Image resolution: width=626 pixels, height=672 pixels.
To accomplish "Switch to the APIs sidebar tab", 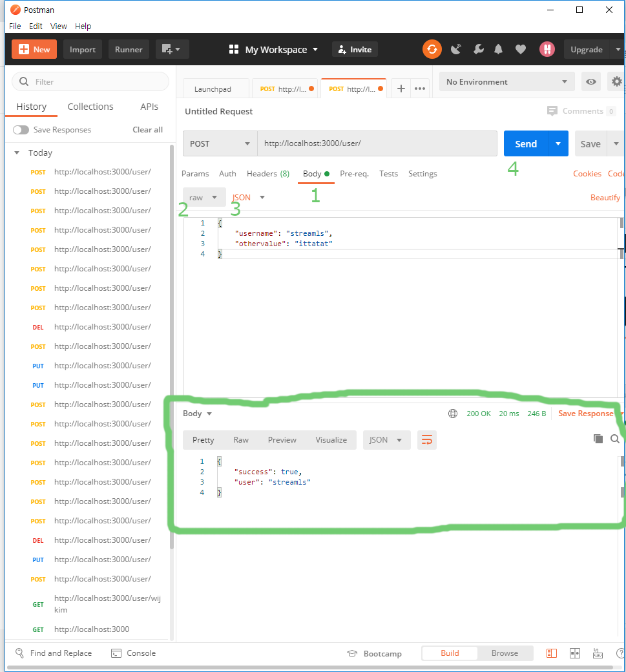I will click(x=149, y=107).
